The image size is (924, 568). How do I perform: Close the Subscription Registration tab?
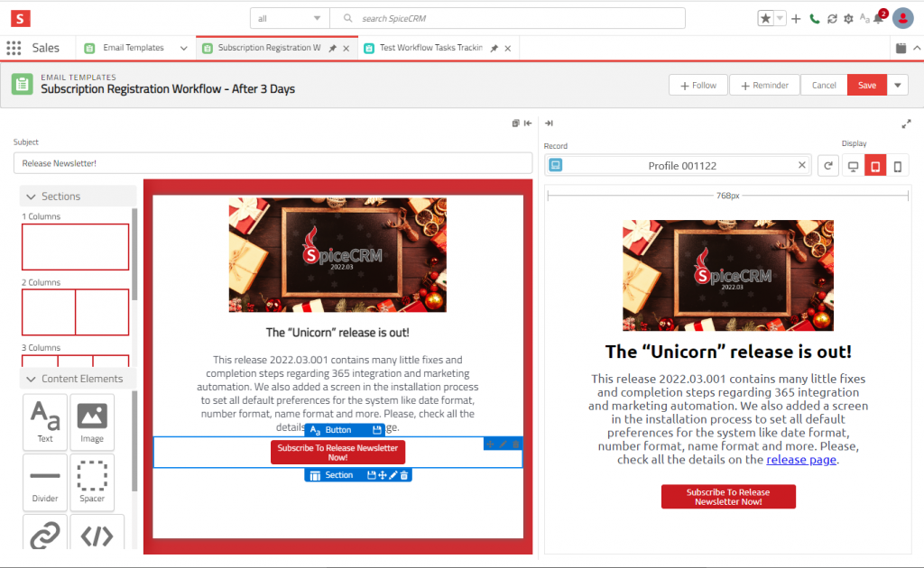[x=346, y=49]
